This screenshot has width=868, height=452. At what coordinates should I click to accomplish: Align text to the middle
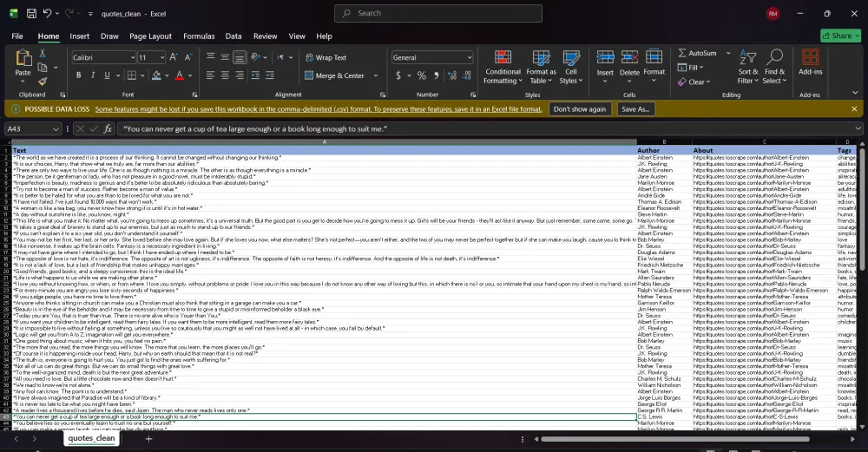tap(225, 57)
